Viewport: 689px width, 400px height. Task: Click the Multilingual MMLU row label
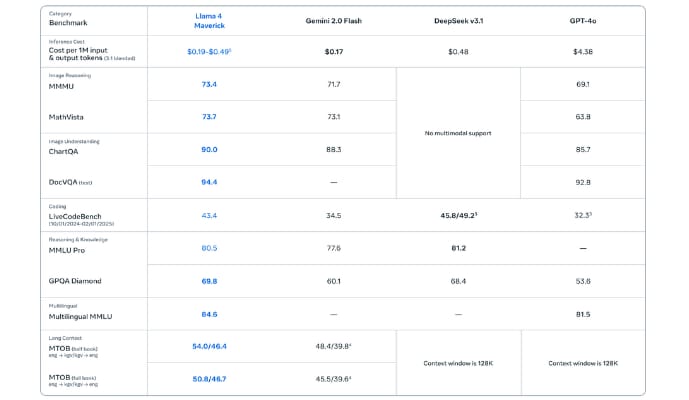81,314
